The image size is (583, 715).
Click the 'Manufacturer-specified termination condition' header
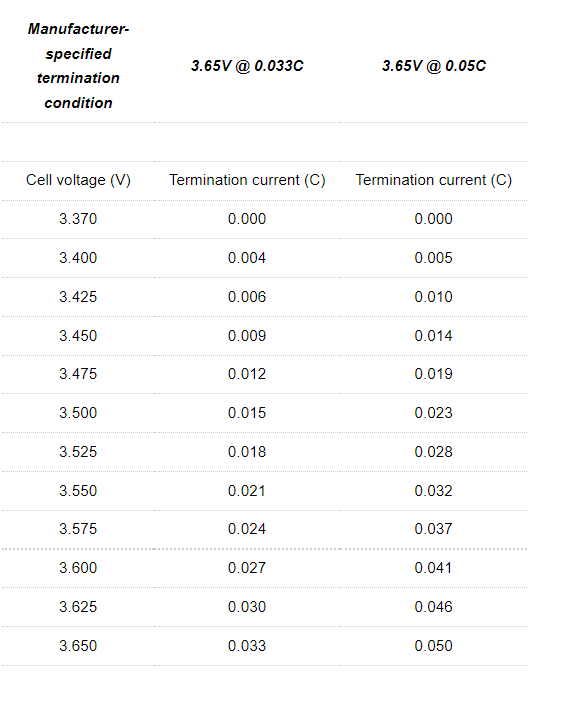coord(78,66)
